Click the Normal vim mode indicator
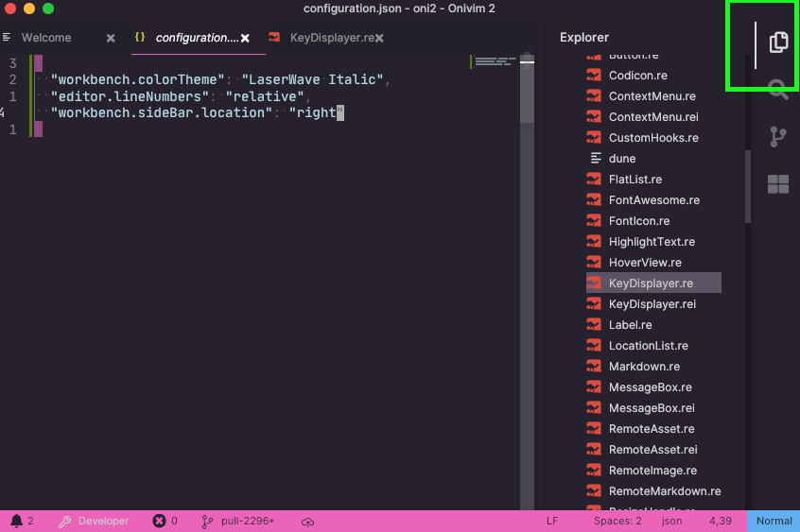The height and width of the screenshot is (532, 800). (774, 521)
